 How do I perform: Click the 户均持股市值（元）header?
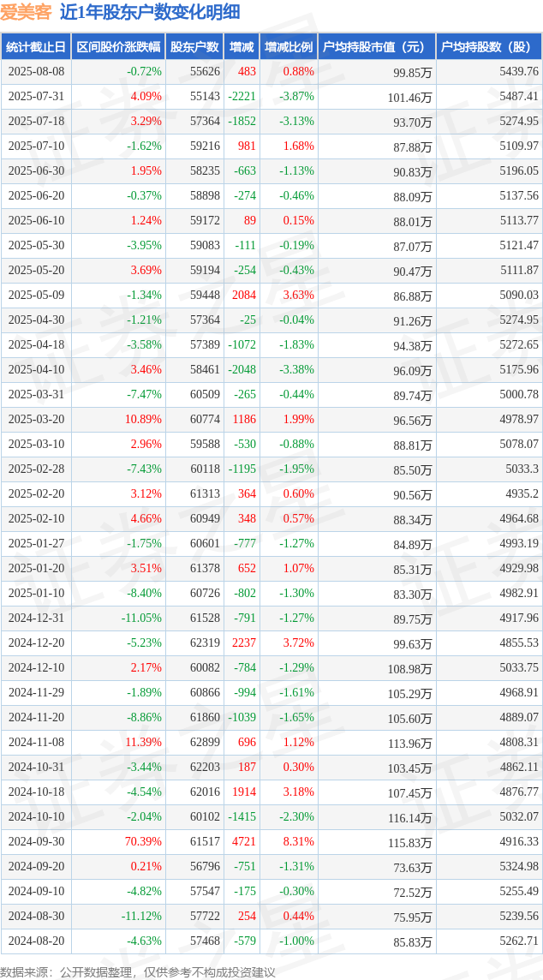point(377,47)
